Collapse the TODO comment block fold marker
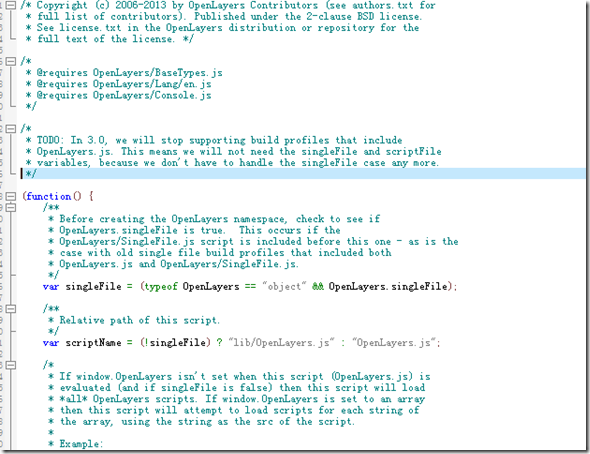 [12, 129]
